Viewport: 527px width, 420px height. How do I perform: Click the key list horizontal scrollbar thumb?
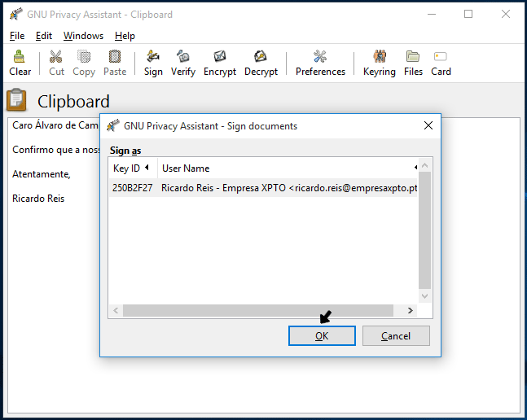click(x=258, y=310)
